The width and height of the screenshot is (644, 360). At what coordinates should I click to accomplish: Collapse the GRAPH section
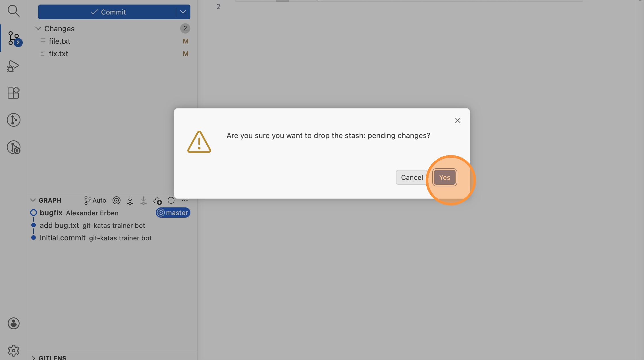point(33,200)
